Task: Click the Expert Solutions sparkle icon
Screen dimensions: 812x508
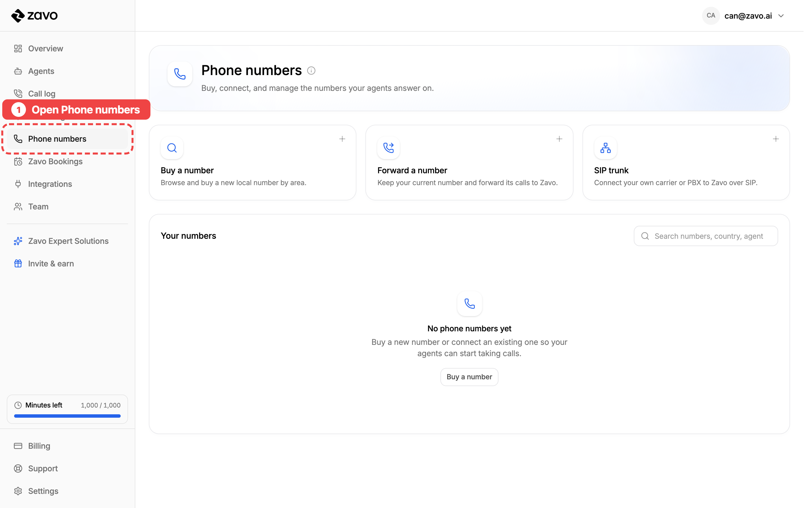Action: pyautogui.click(x=18, y=241)
